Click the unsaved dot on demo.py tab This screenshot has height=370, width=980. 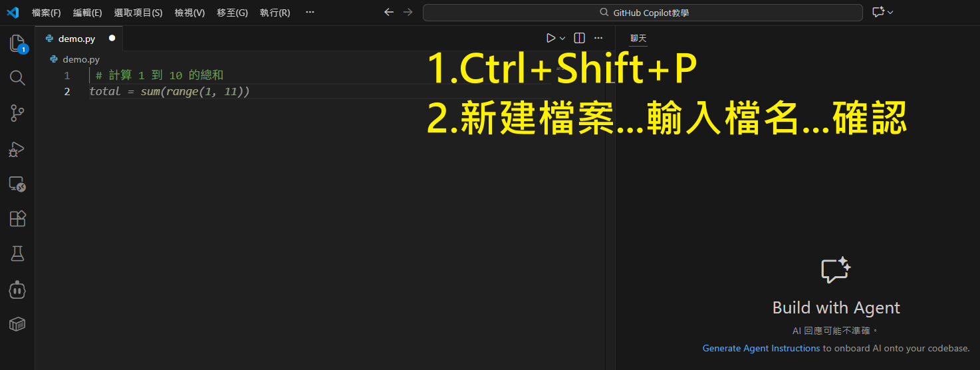click(112, 38)
